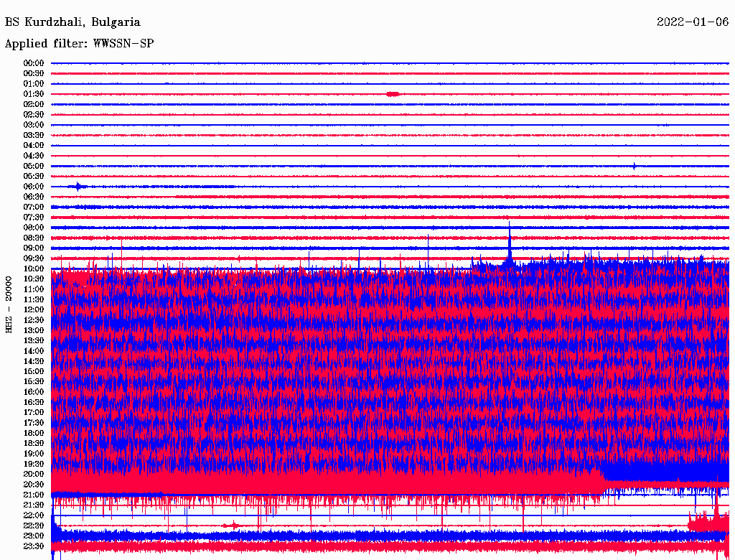Screen dimensions: 735x560
Task: Click the '22:00' time label
Action: (x=34, y=515)
